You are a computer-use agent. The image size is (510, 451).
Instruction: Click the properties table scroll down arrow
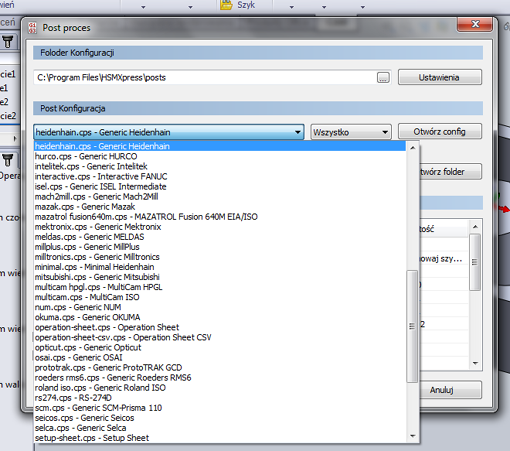pos(475,363)
